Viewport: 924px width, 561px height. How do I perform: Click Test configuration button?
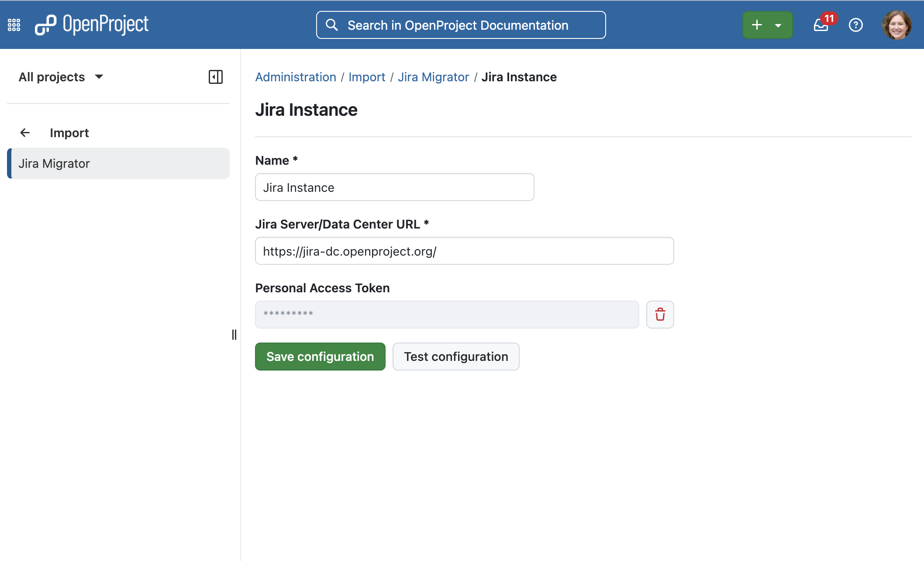[456, 357]
